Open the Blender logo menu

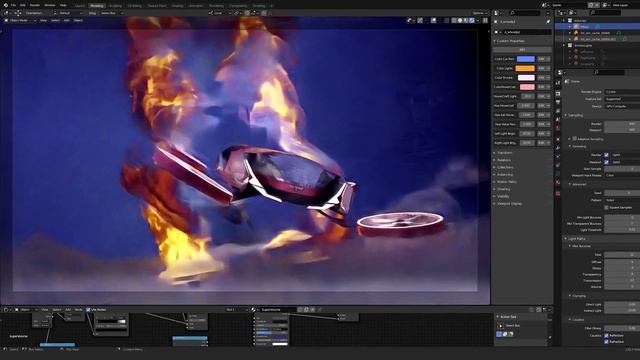[x=5, y=5]
